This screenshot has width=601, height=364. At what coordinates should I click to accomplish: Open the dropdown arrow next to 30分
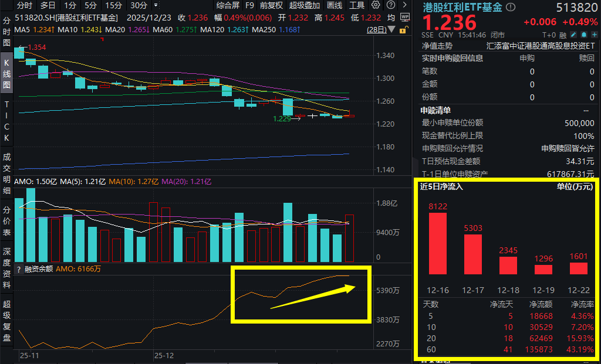154,5
